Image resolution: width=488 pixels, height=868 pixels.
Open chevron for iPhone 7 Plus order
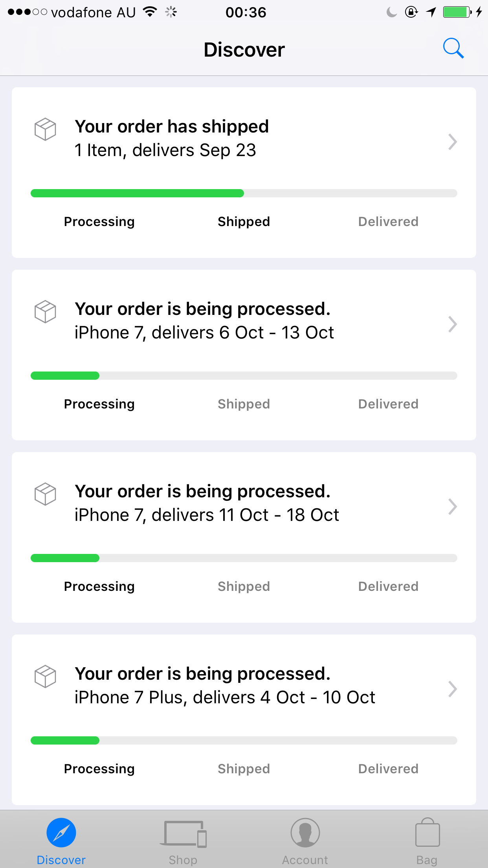453,689
